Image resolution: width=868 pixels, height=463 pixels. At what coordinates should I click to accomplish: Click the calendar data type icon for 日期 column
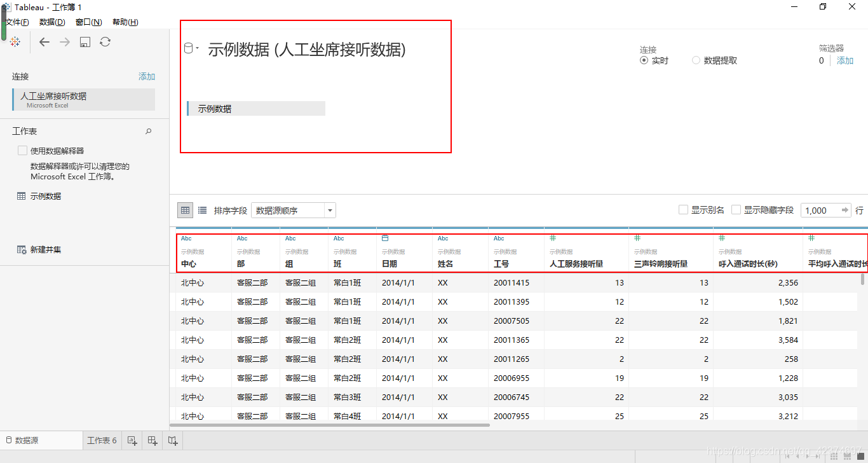tap(385, 238)
